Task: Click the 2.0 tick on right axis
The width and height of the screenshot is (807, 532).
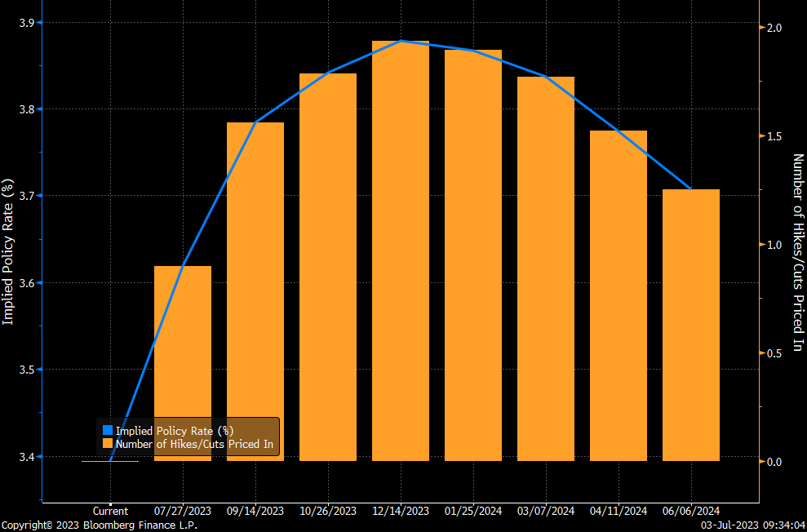Action: point(774,28)
